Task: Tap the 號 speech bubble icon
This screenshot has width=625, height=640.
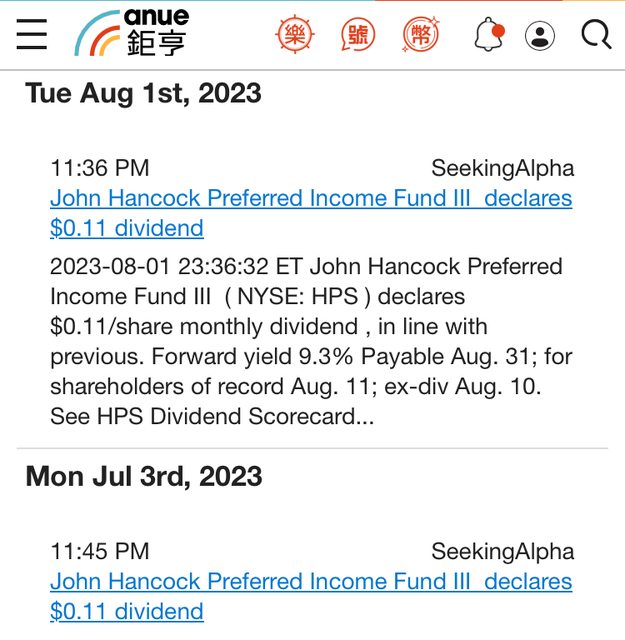Action: [357, 36]
